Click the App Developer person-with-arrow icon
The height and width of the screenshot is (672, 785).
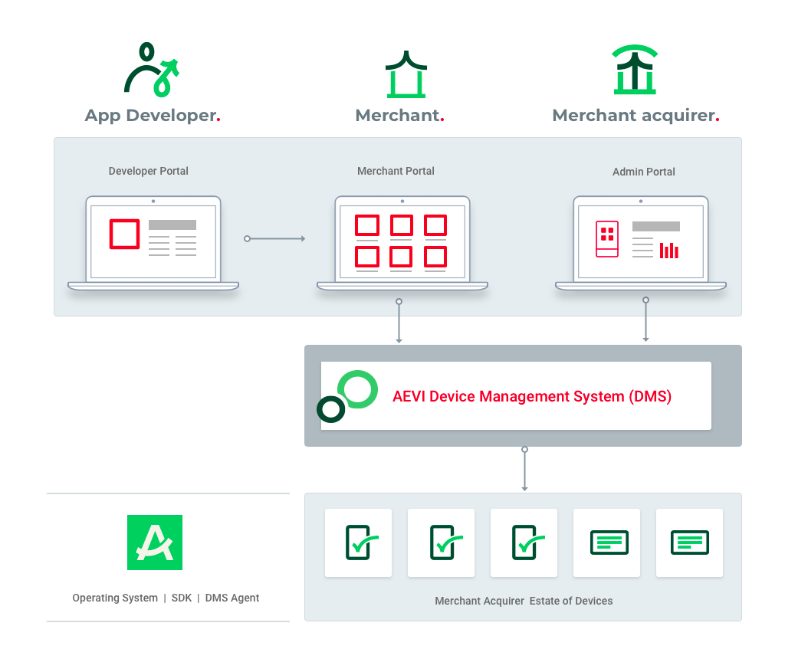pos(152,70)
